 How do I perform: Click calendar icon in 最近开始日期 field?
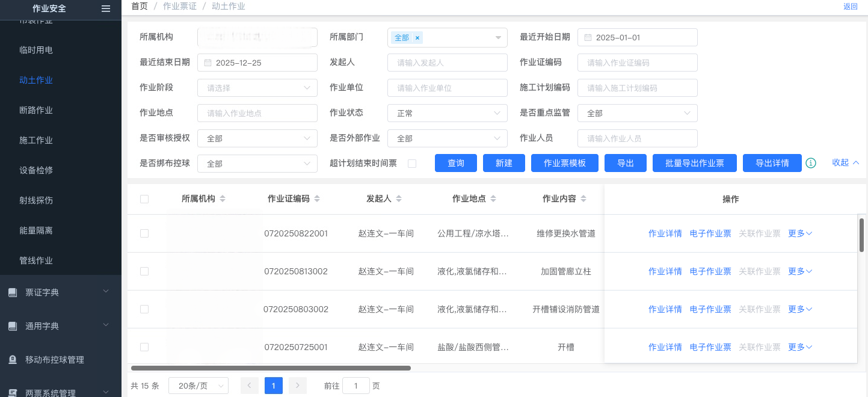click(x=588, y=37)
